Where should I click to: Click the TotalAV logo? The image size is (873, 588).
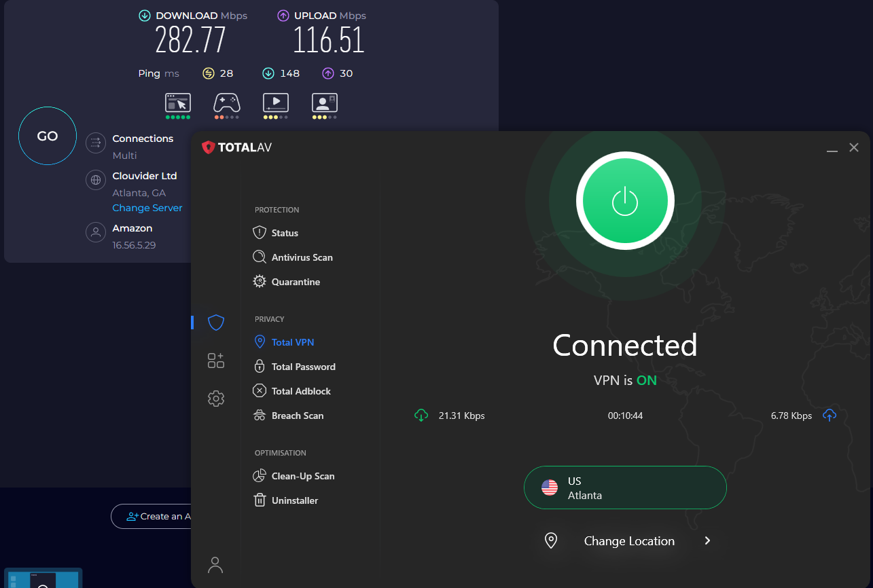[x=236, y=147]
